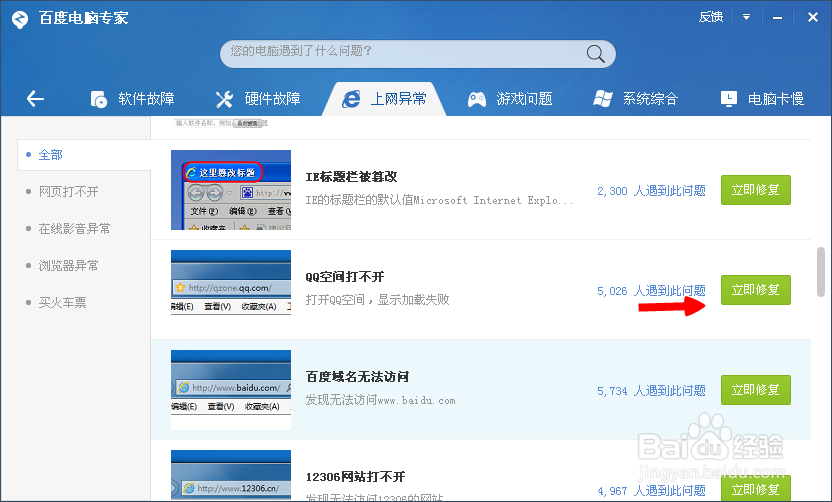Select 买火车票 category in sidebar
Viewport: 832px width, 502px height.
[62, 302]
